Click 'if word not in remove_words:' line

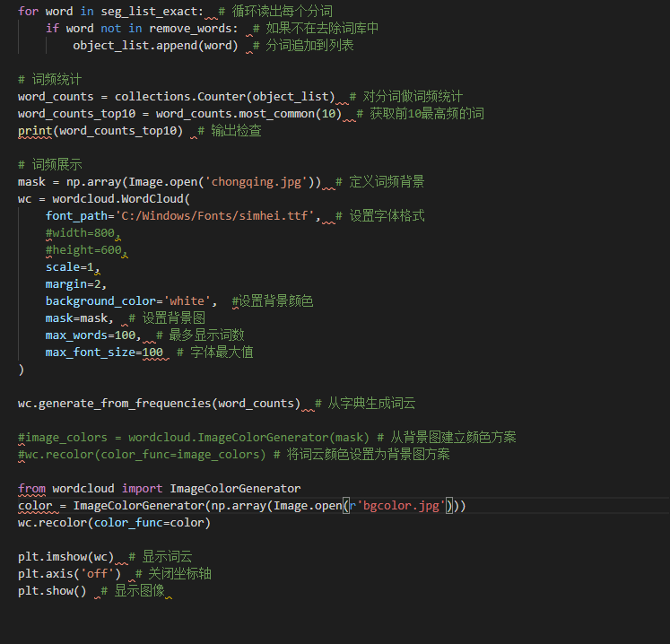coord(142,28)
